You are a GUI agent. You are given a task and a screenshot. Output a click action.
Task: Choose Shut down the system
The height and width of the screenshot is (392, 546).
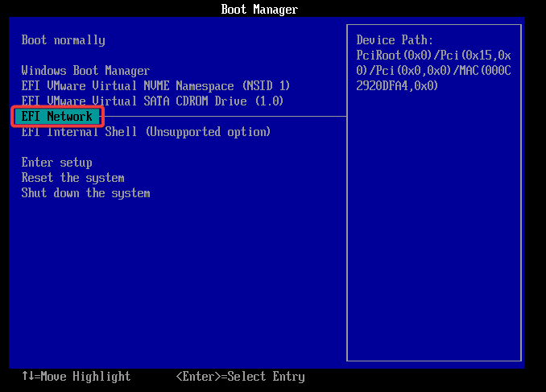tap(85, 193)
